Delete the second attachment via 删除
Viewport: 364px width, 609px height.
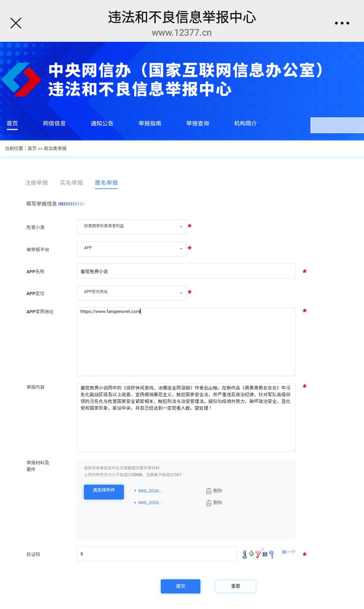pos(217,502)
